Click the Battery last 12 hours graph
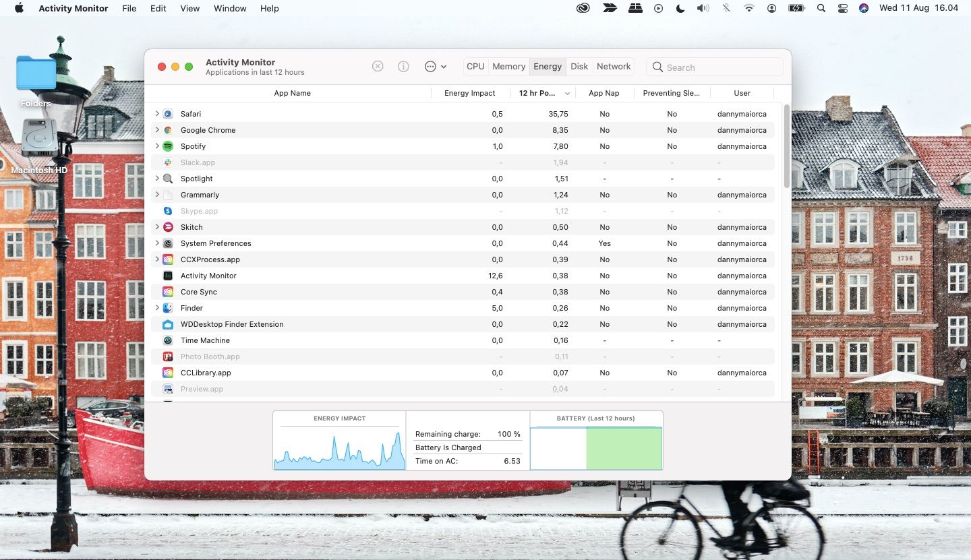 pyautogui.click(x=596, y=447)
